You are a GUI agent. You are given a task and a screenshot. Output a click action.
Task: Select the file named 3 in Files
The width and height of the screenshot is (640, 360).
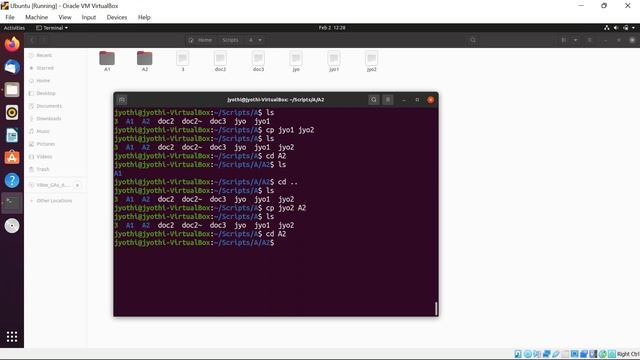(x=182, y=61)
